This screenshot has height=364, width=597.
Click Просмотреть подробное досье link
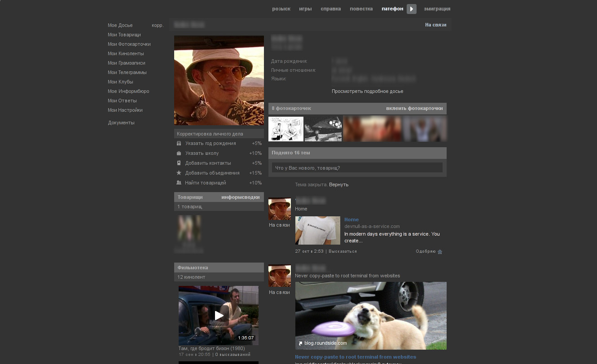pos(368,92)
